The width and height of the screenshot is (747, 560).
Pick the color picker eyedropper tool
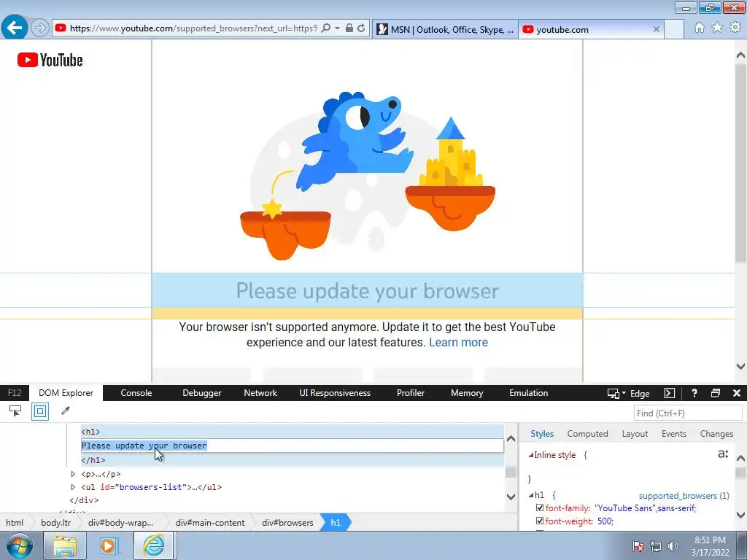[x=66, y=411]
